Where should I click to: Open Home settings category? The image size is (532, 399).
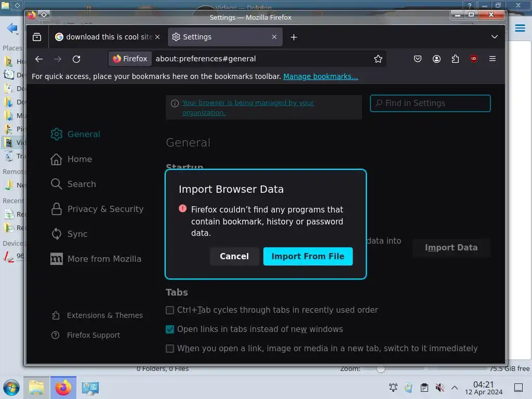tap(71, 159)
